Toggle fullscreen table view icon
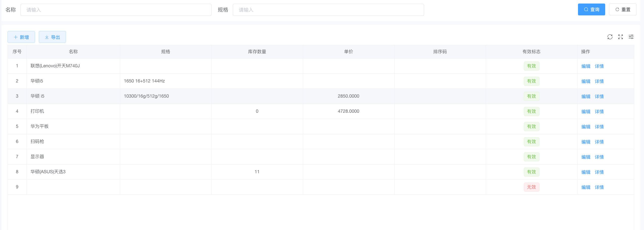The height and width of the screenshot is (230, 644). click(x=620, y=37)
